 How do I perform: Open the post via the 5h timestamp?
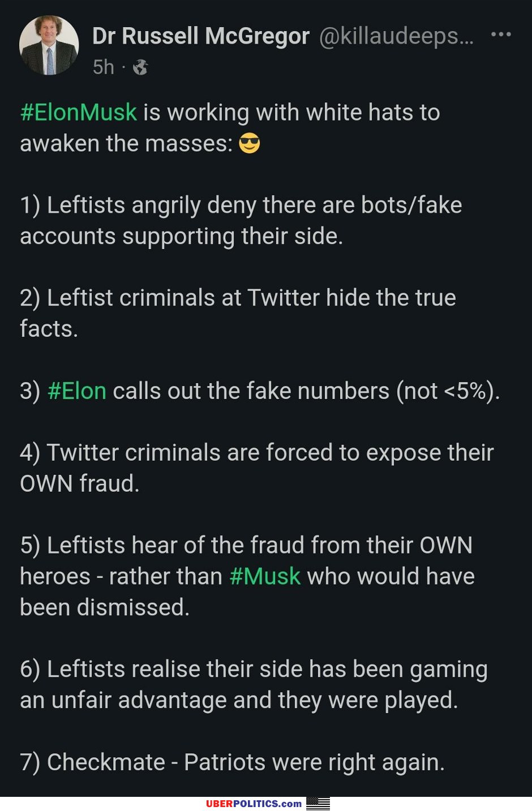click(x=104, y=67)
